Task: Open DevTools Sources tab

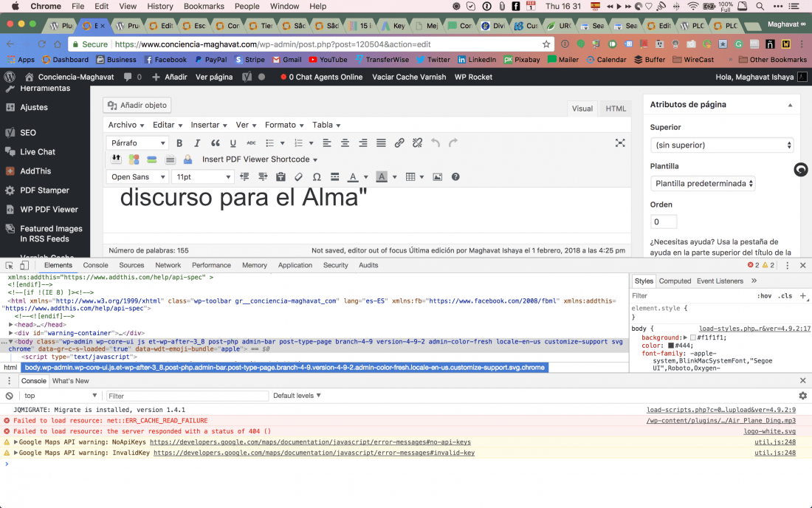Action: point(131,265)
